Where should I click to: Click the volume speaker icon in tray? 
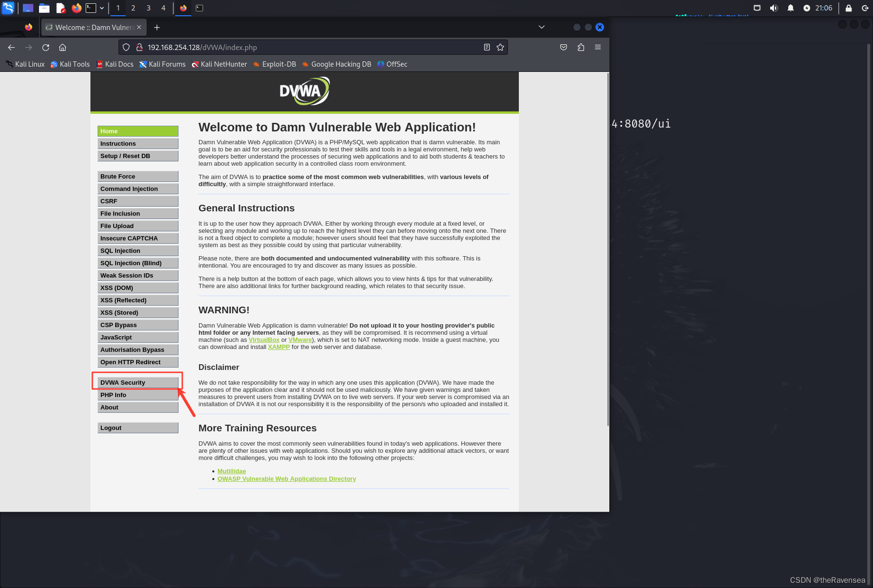pos(774,8)
